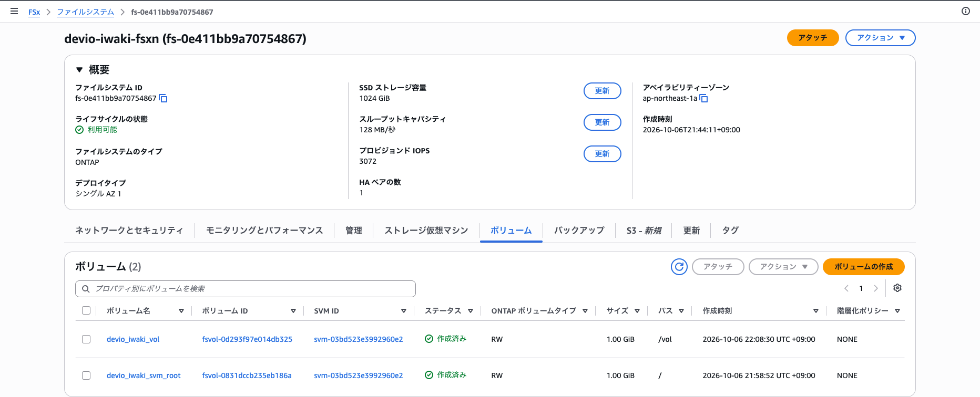This screenshot has width=980, height=397.
Task: Go to the バックアップ tab
Action: pyautogui.click(x=579, y=231)
